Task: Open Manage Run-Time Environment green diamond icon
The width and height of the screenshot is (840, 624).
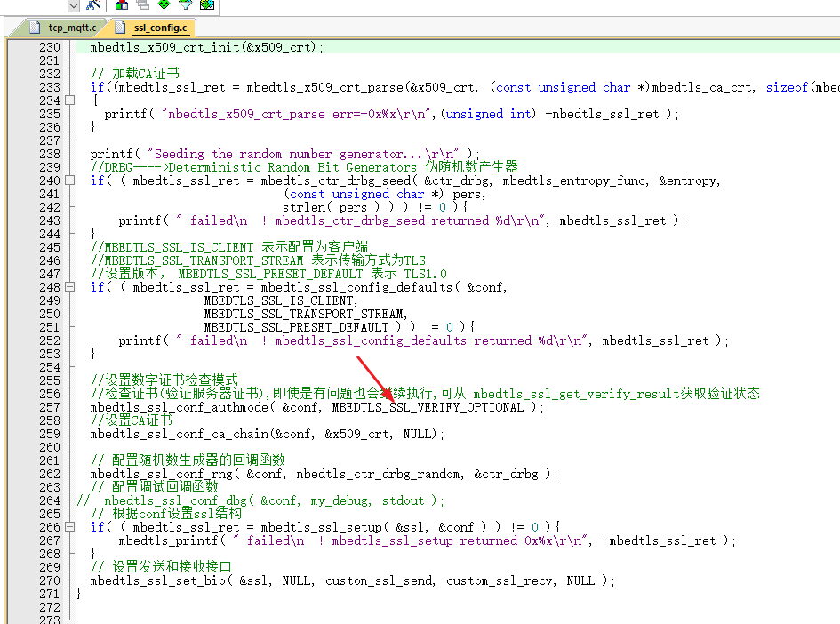Action: point(164,4)
